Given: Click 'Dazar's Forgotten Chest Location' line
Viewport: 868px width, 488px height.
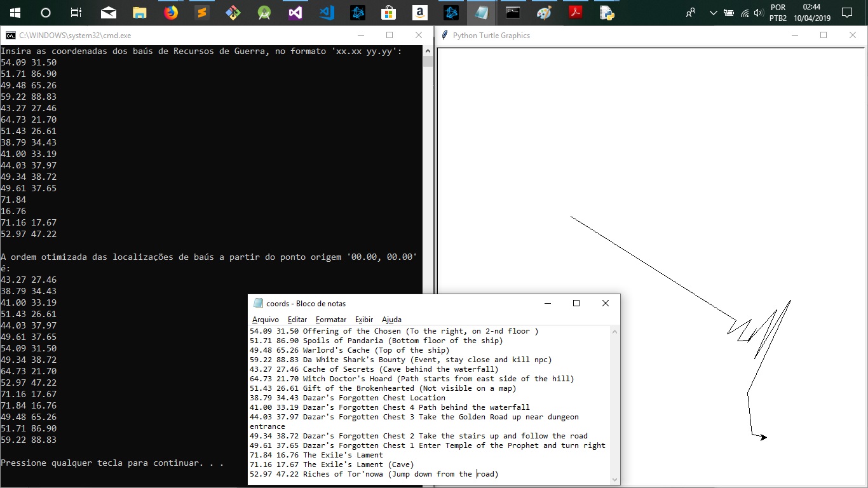Looking at the screenshot, I should [348, 398].
